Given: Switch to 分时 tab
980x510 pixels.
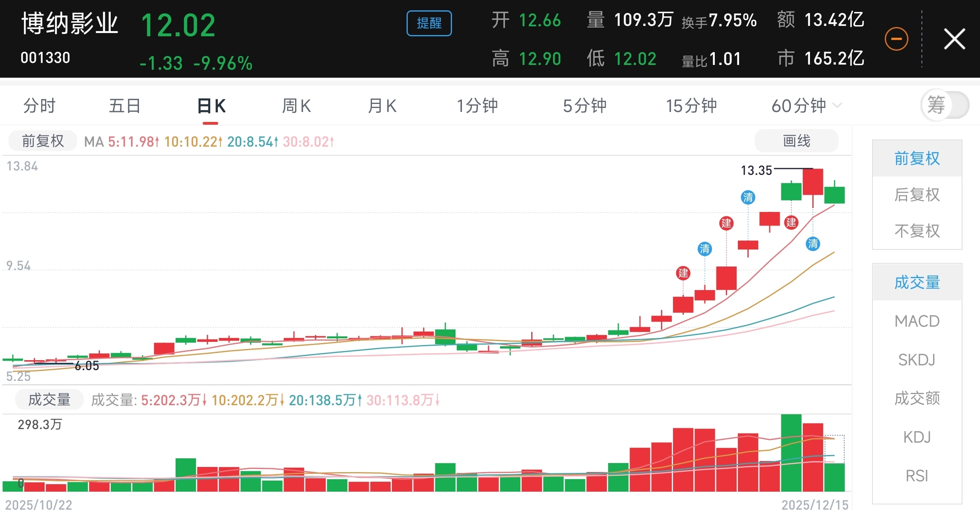Looking at the screenshot, I should (39, 106).
